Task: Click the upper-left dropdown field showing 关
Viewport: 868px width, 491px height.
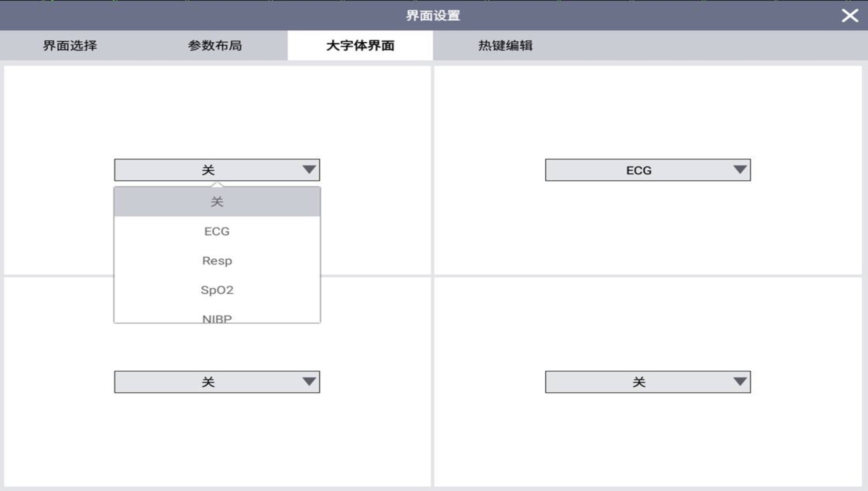Action: (x=208, y=170)
